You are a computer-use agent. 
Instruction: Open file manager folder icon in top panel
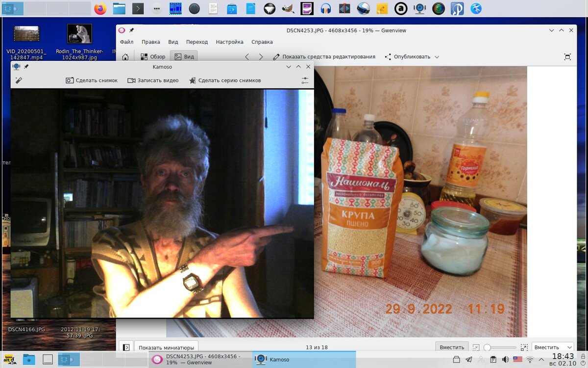coord(119,8)
